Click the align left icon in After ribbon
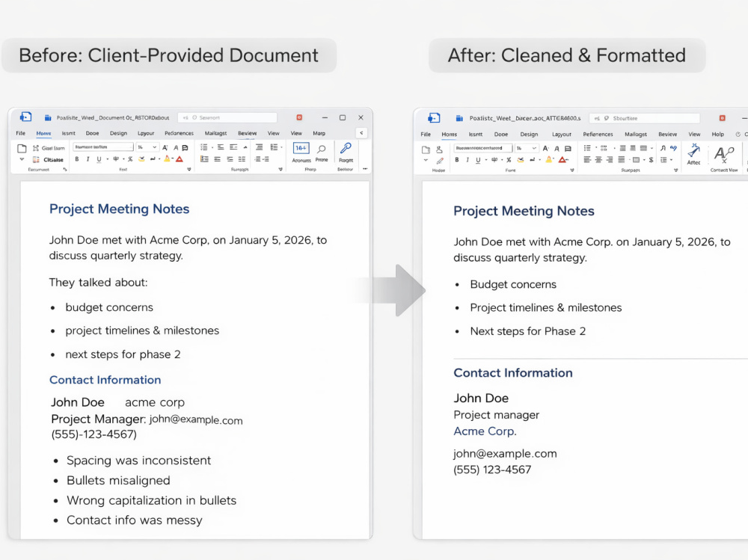The height and width of the screenshot is (560, 748). (587, 160)
